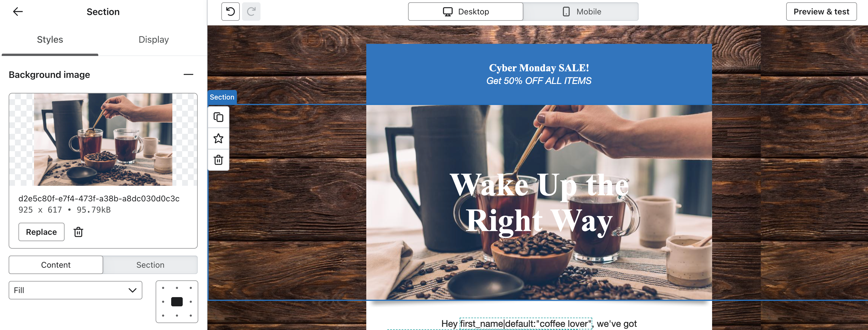Click the duplicate section icon
Screen dimensions: 868x330
coord(219,117)
